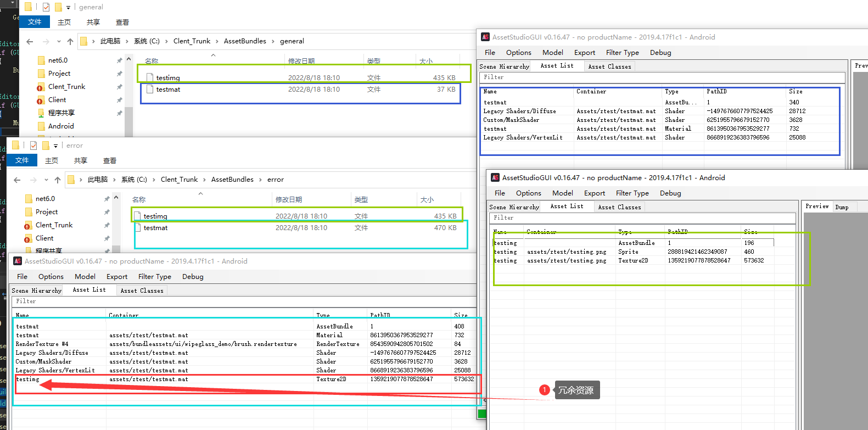Click scroll-up arrow of general window sidebar
The image size is (868, 430).
(128, 59)
